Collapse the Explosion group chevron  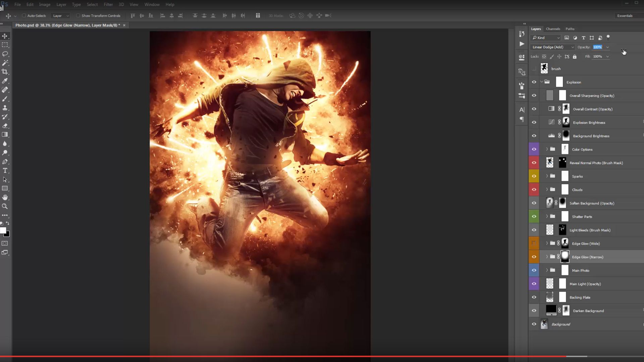click(541, 82)
